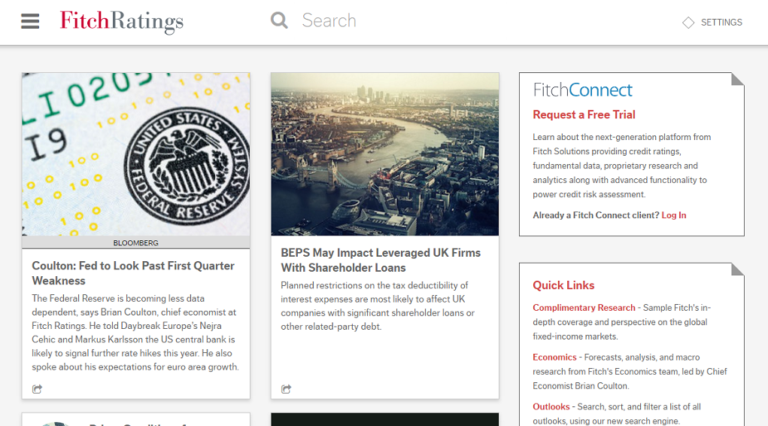Click the FitchConnect description paragraph

coord(622,166)
